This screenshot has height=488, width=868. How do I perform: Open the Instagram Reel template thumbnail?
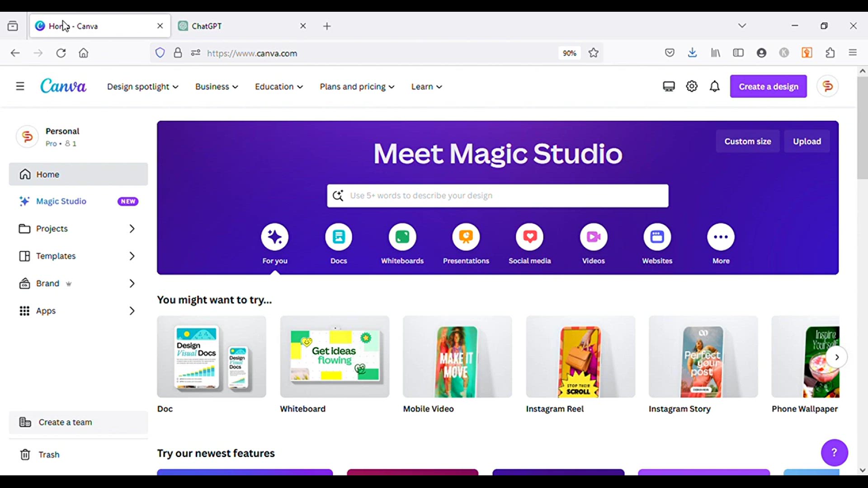580,357
